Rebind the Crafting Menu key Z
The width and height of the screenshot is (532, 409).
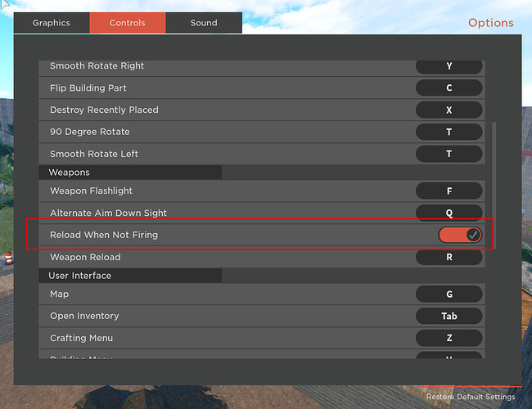pos(449,338)
